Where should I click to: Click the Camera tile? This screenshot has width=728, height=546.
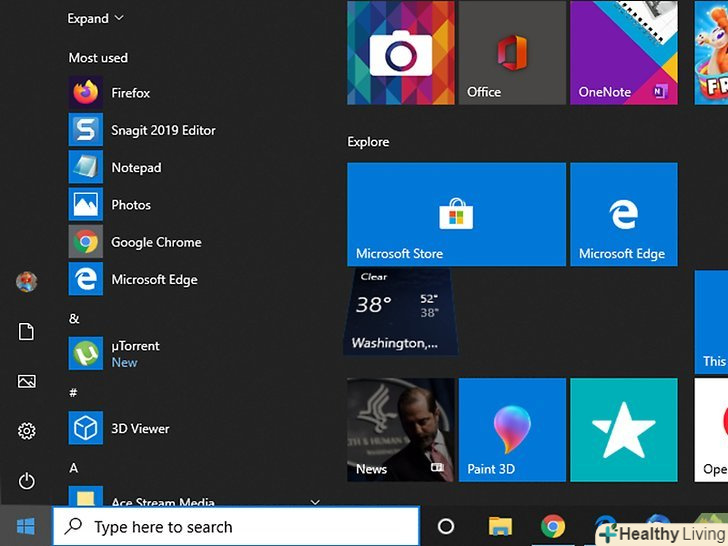click(x=400, y=54)
